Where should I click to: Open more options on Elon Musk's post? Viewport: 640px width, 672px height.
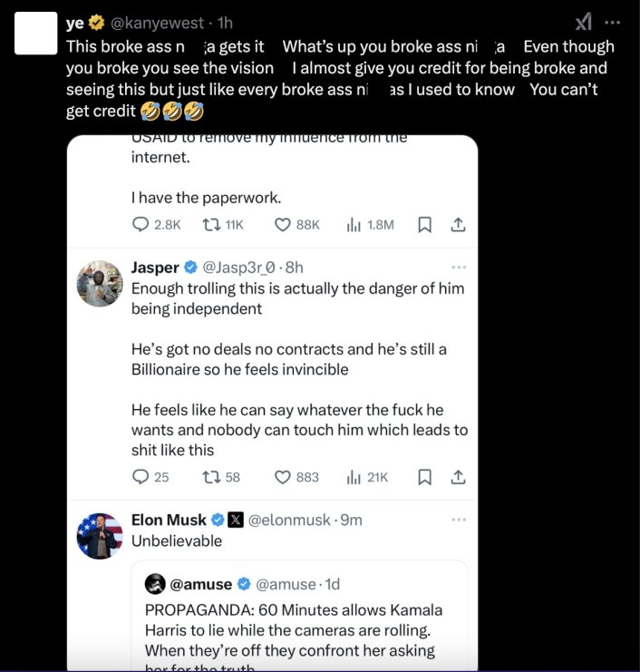pos(459,520)
